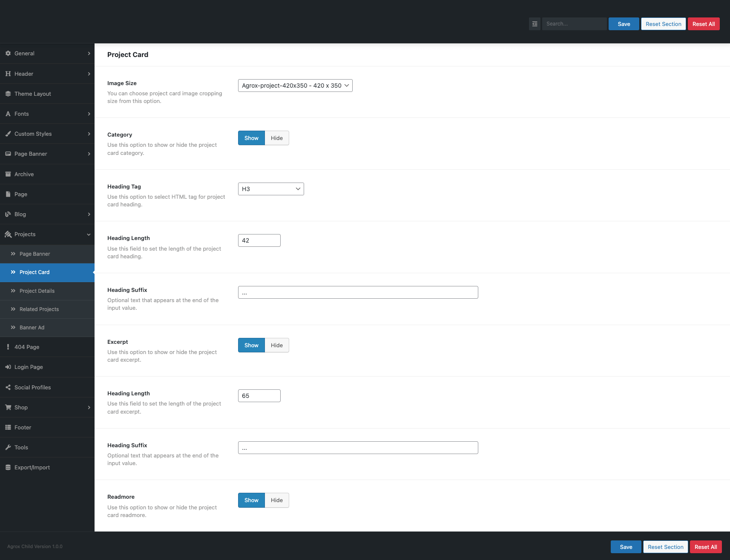
Task: Expand the Header section chevron
Action: [x=89, y=74]
